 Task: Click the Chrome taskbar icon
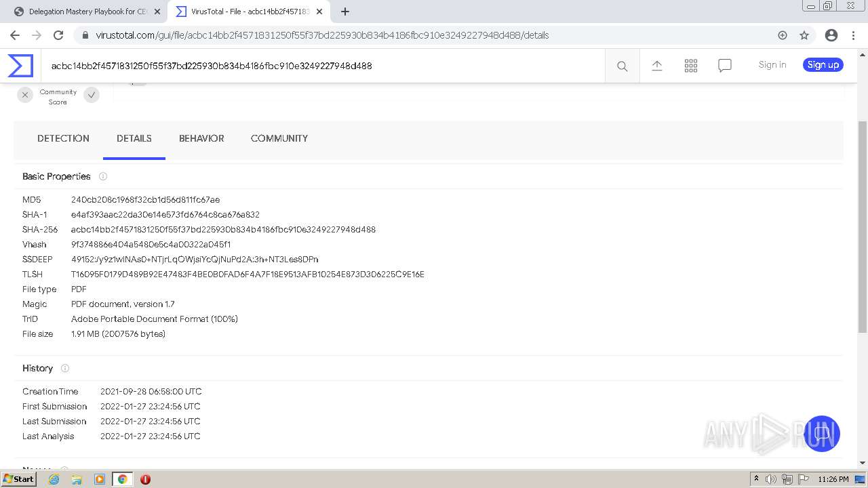tap(122, 479)
